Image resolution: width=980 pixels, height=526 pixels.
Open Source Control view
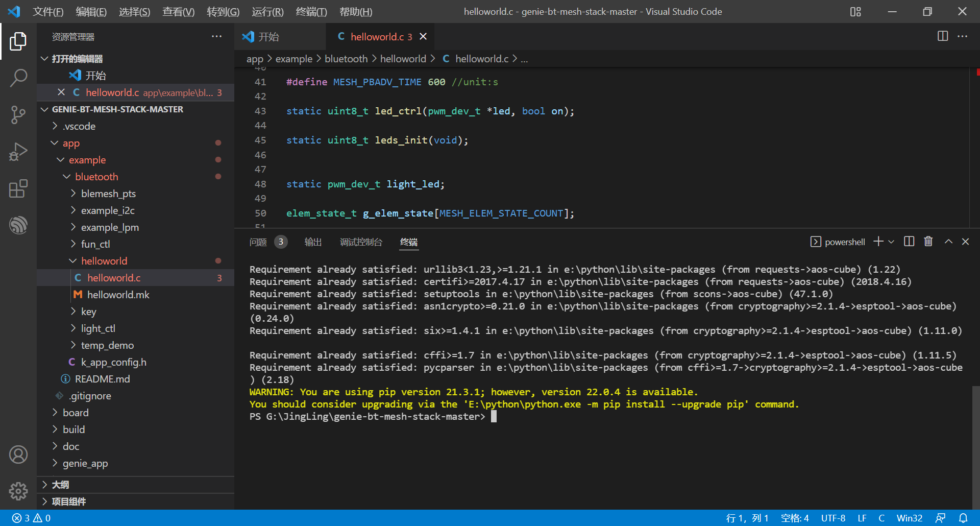[x=18, y=114]
